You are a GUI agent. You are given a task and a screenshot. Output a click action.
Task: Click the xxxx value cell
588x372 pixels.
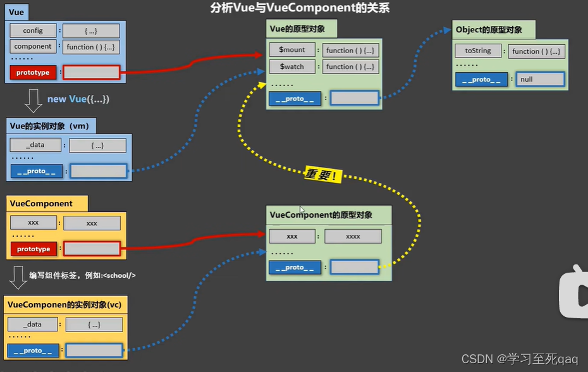353,237
